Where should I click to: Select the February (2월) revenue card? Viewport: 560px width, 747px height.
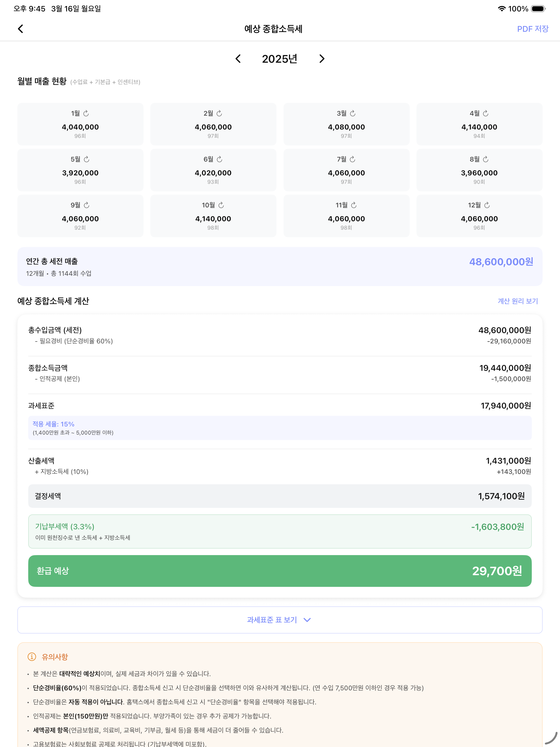point(213,124)
